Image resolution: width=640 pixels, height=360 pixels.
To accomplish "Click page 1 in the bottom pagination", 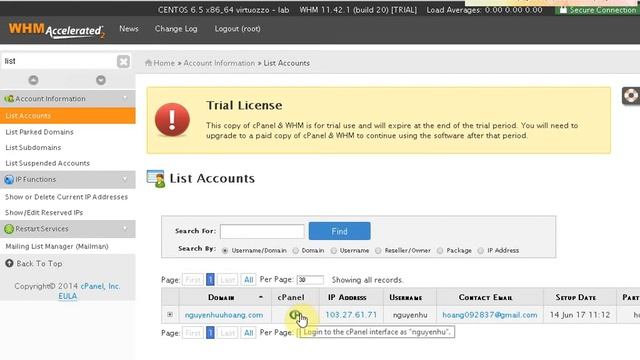I will pos(210,333).
